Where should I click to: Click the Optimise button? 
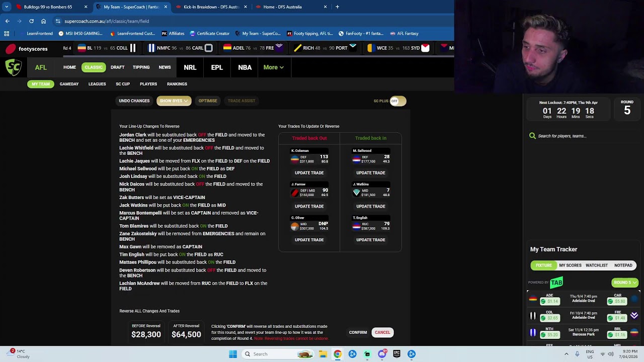pos(208,101)
